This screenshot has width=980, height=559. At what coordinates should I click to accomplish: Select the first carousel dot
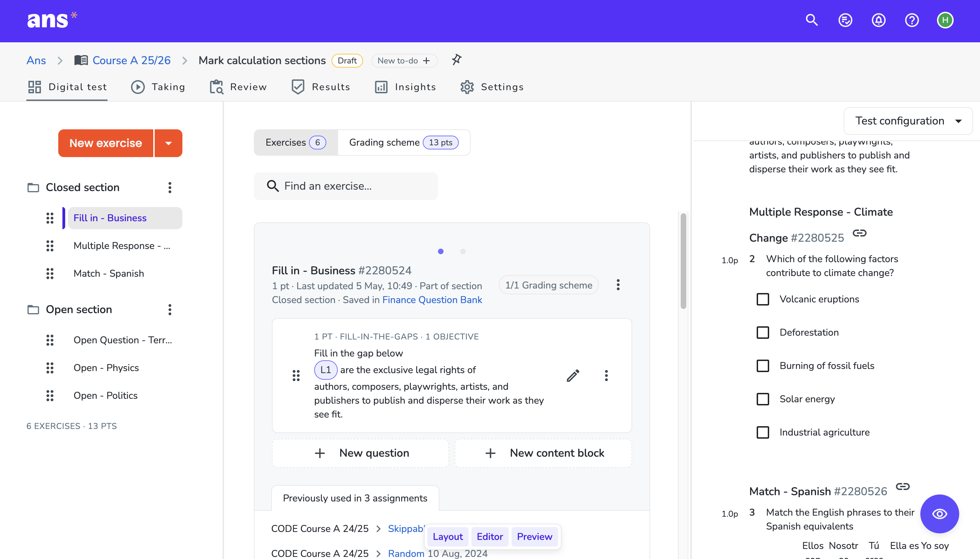pos(441,251)
